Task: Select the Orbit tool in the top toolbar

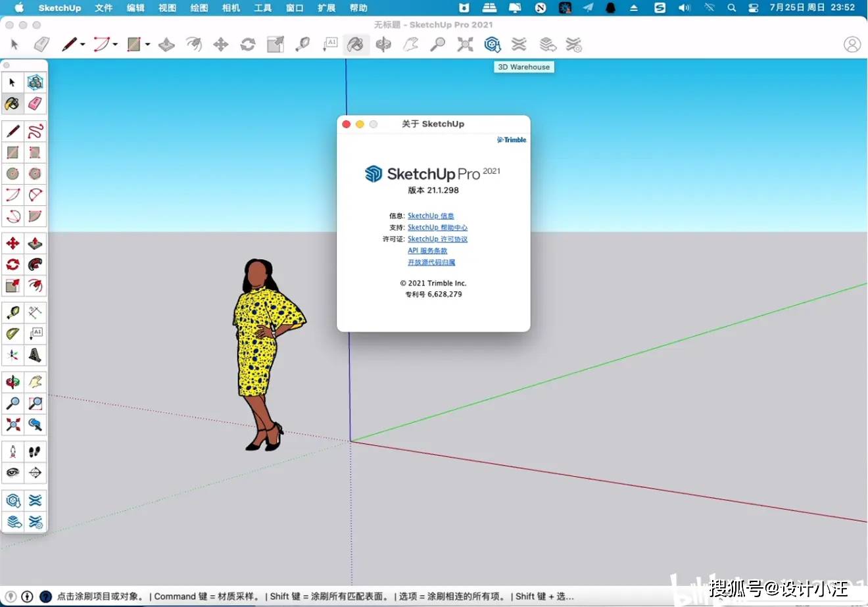Action: (383, 45)
